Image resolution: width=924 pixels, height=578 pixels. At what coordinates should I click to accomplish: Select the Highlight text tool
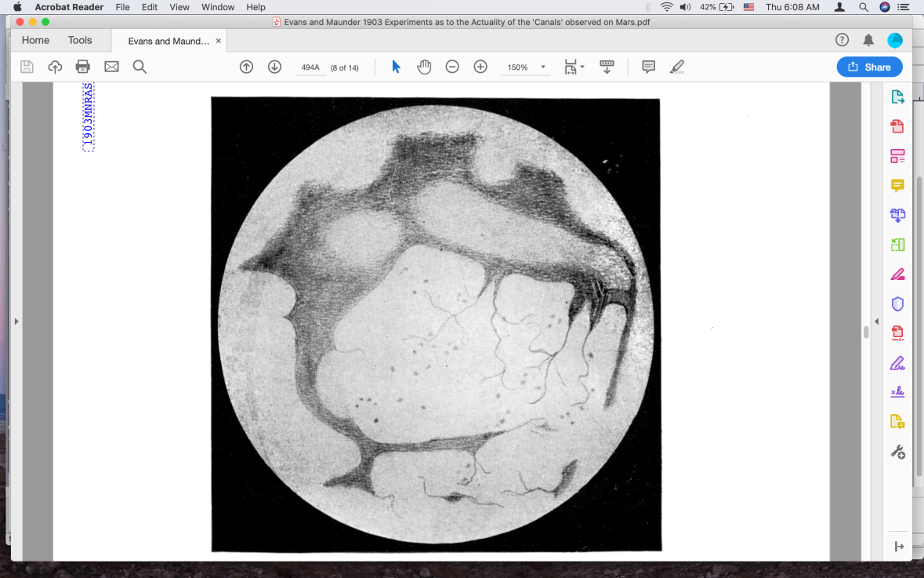tap(677, 67)
